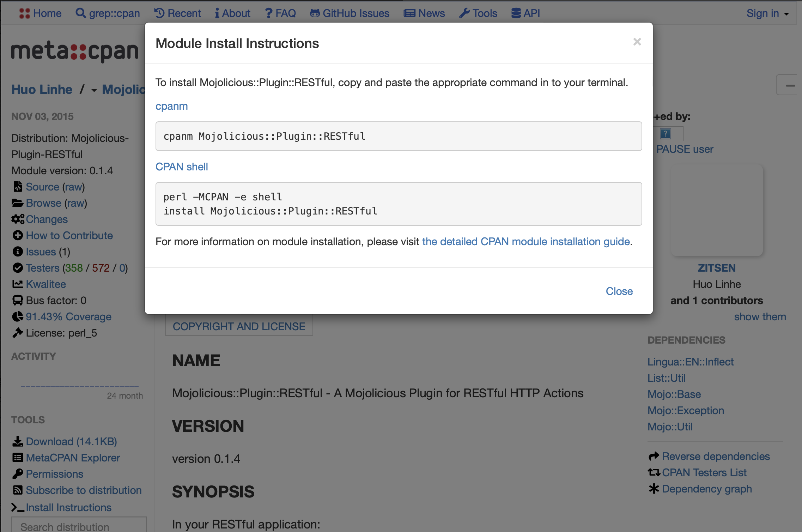Open the FAQ menu item
802x532 pixels.
click(280, 13)
